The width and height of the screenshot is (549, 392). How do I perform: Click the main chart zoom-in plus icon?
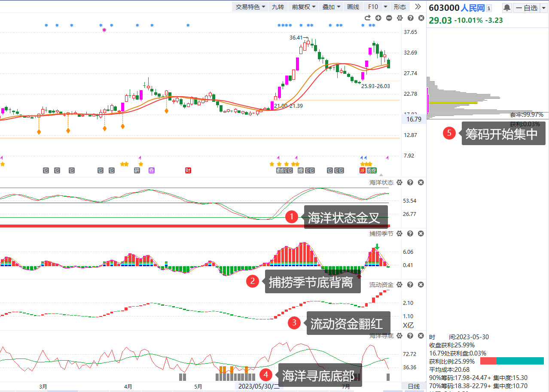(378, 18)
